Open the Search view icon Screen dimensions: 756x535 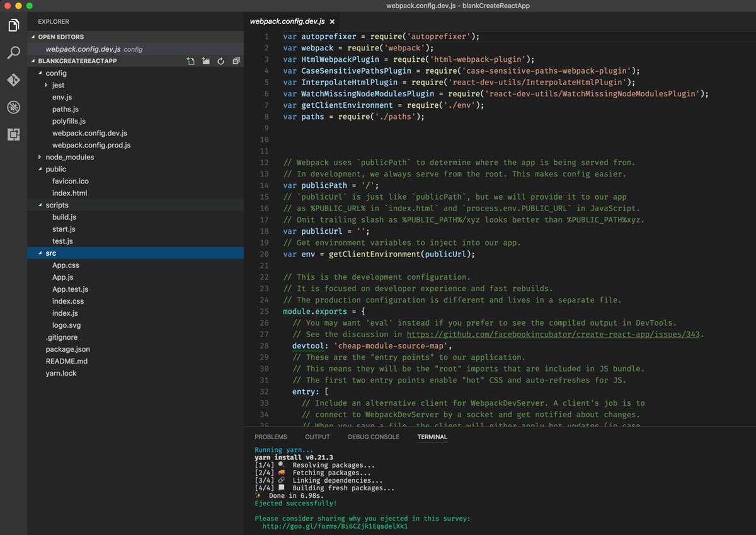point(13,53)
